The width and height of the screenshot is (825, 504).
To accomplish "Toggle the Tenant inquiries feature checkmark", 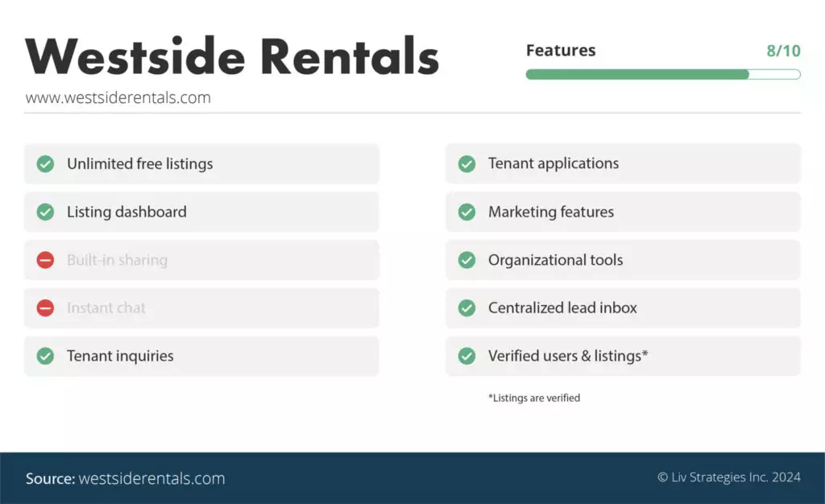I will coord(45,356).
